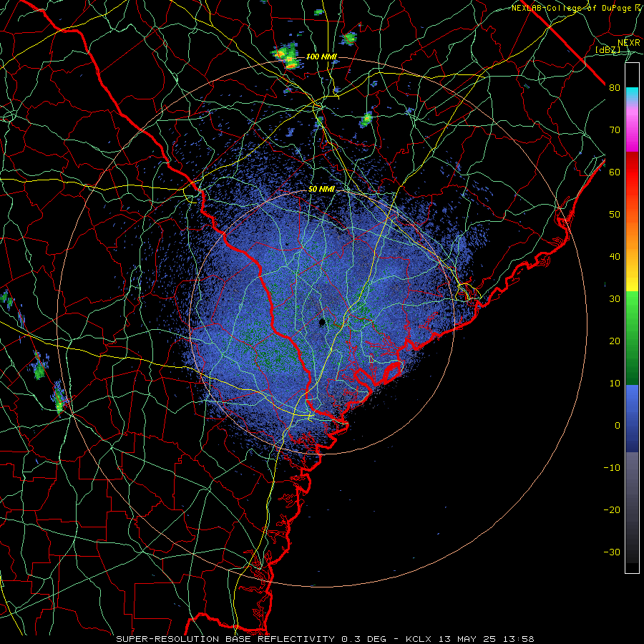Screen dimensions: 644x644
Task: Click the strong storm cell near the 100 NMI label
Action: 286,57
